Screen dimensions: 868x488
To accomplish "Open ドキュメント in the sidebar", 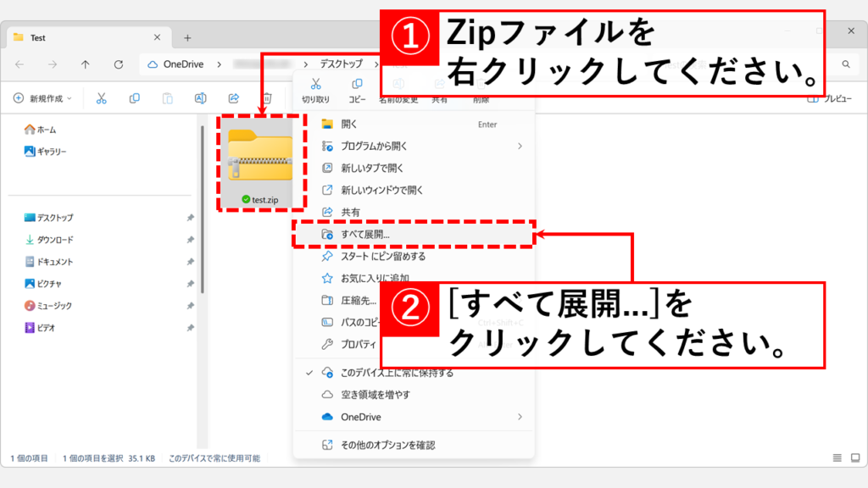I will [x=48, y=262].
